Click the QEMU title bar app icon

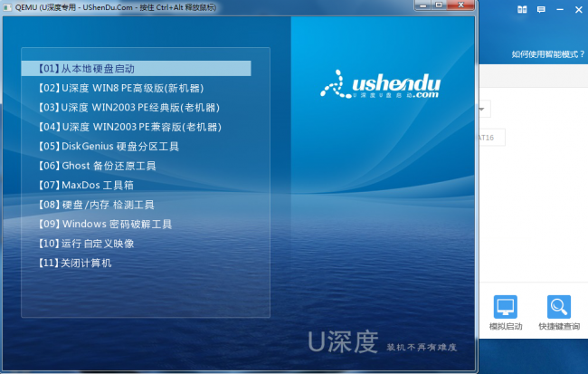point(7,7)
